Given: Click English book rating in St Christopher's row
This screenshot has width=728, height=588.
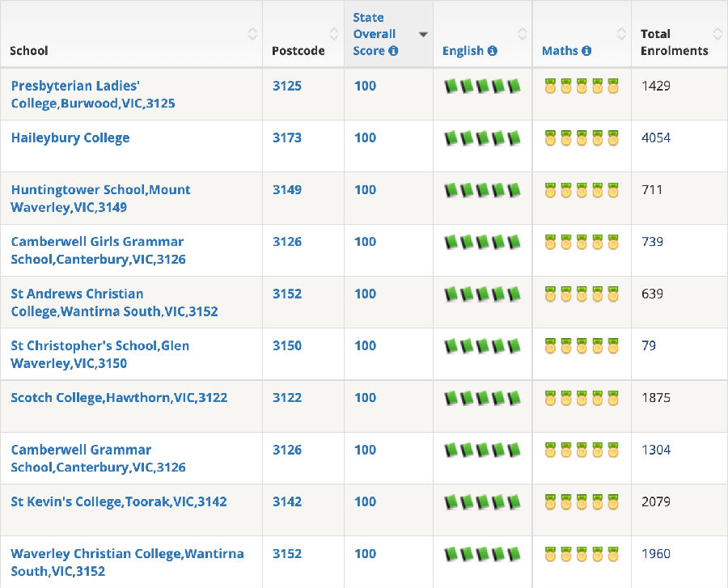Looking at the screenshot, I should tap(482, 345).
